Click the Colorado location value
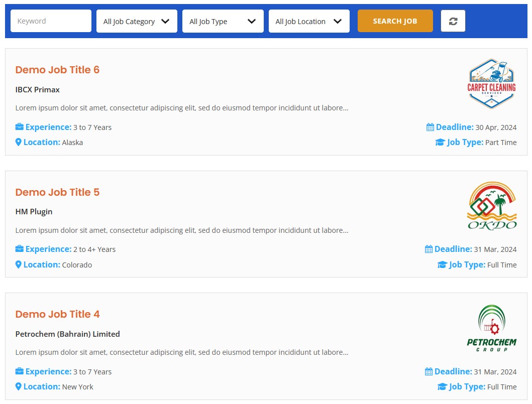The image size is (532, 404). click(77, 264)
